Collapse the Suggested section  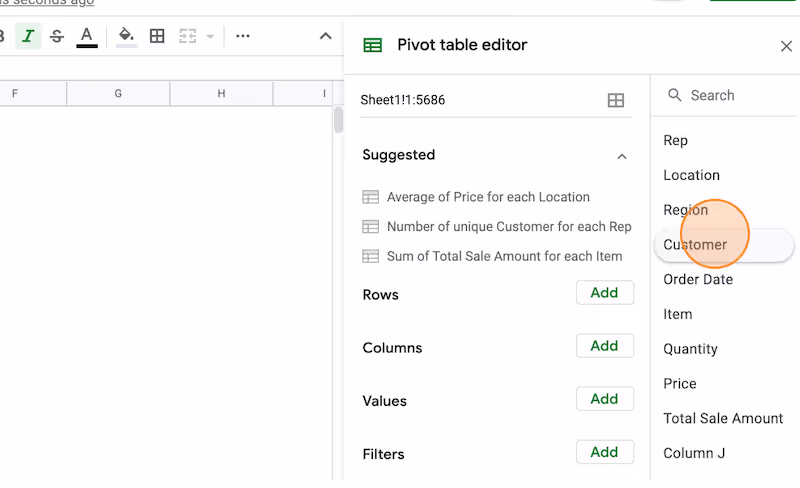(622, 156)
